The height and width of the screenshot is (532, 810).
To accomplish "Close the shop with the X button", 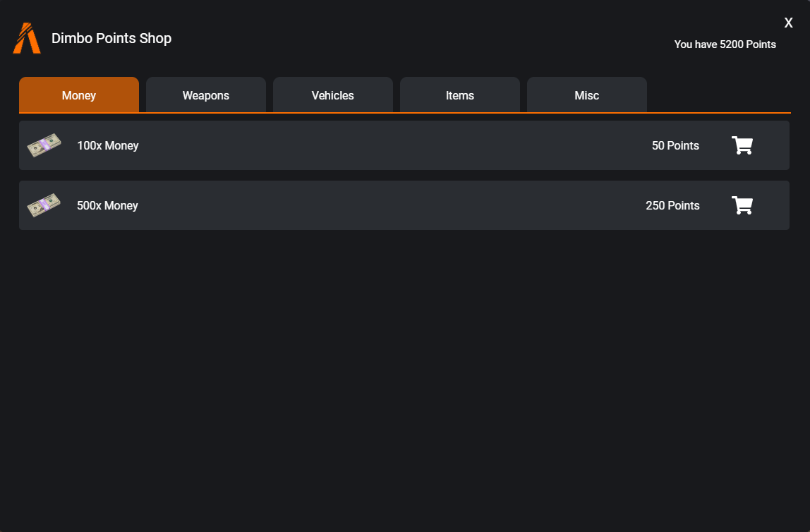I will tap(788, 23).
